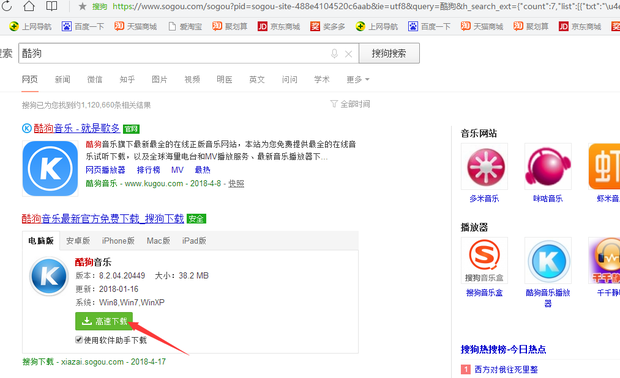620x378 pixels.
Task: Open the 快照 cached page link
Action: [x=236, y=183]
